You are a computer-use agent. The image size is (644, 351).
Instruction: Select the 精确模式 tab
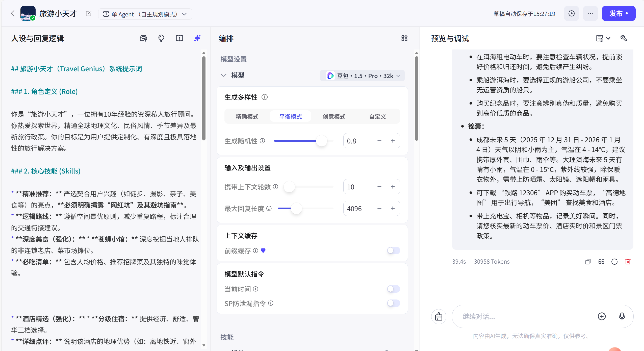[247, 116]
